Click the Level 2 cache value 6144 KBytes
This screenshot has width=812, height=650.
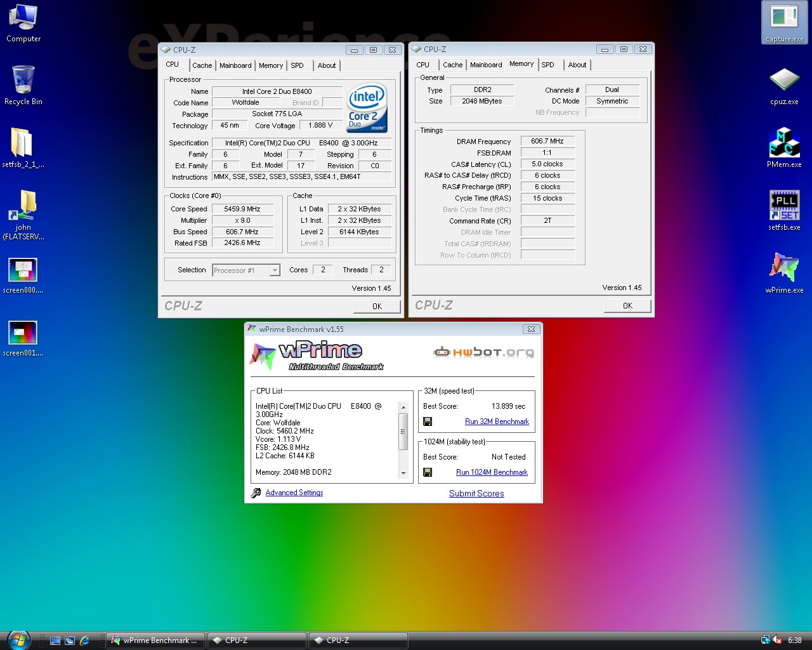point(359,232)
